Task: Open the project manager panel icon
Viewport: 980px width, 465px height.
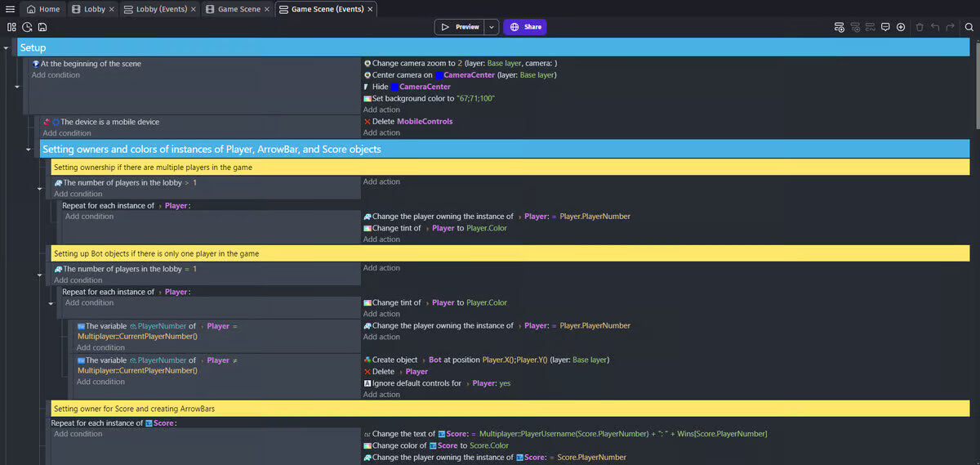Action: click(x=11, y=27)
